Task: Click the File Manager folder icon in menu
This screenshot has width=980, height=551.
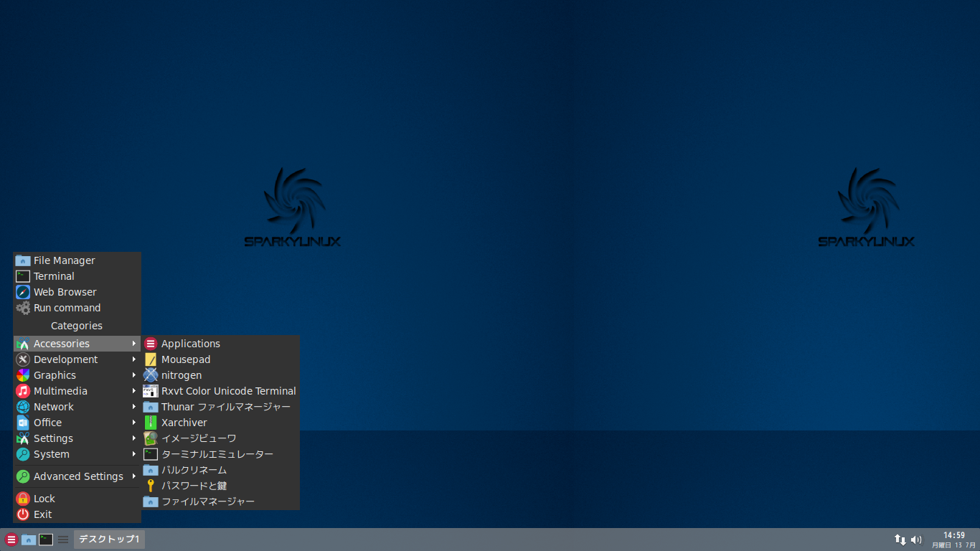Action: pos(23,260)
